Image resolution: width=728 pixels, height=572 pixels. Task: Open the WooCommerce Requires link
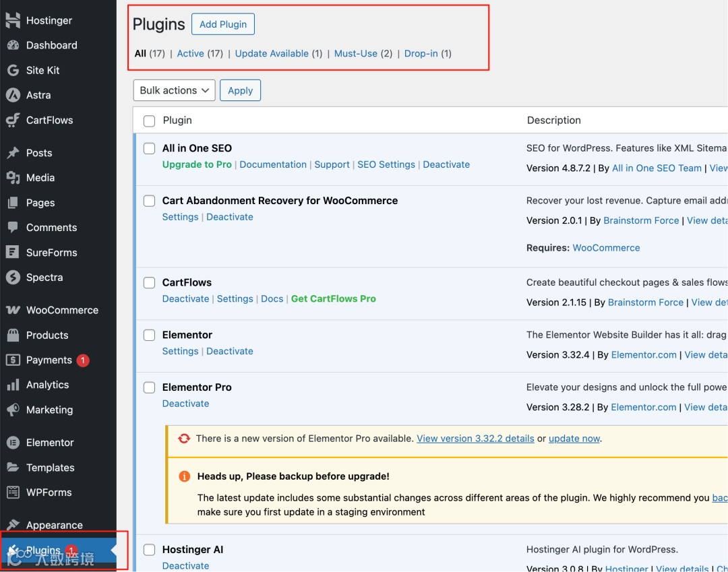pos(606,248)
